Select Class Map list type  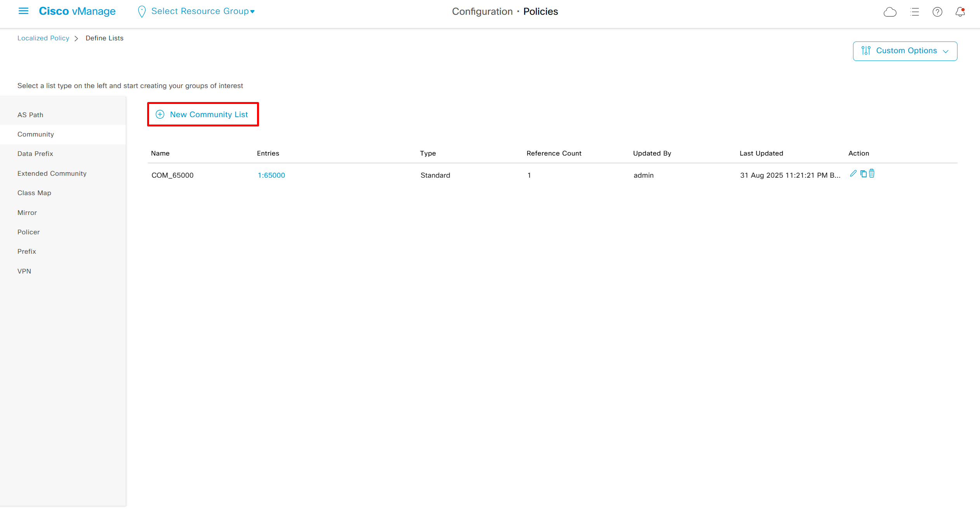34,193
